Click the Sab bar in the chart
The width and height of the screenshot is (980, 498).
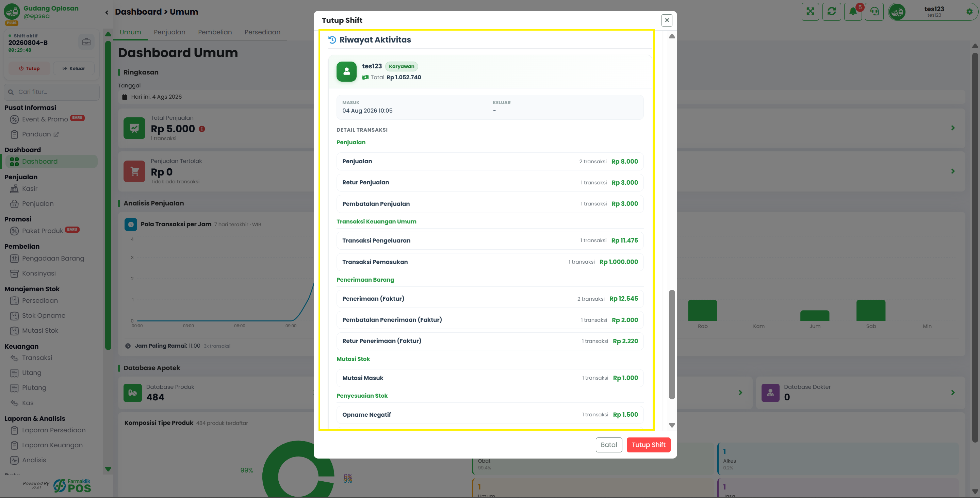pos(870,311)
